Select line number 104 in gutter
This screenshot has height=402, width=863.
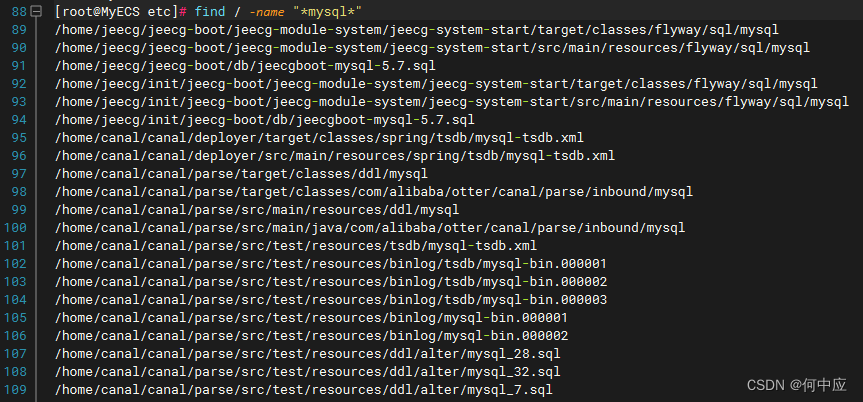[x=15, y=300]
